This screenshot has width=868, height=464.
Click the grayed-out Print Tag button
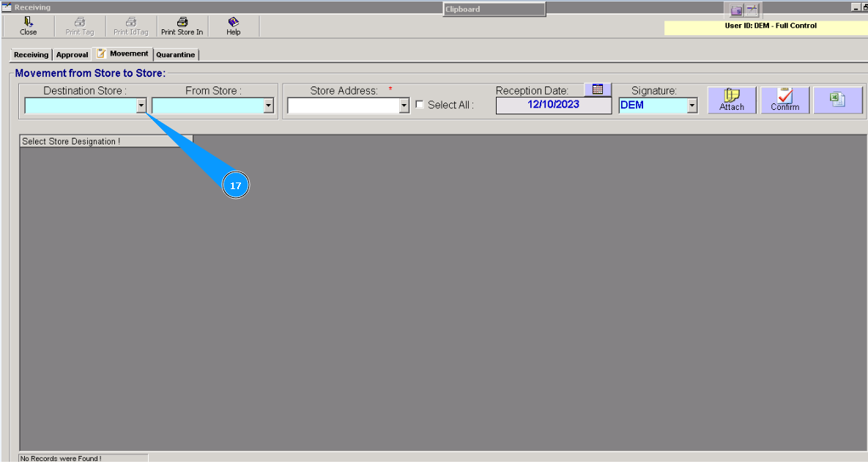pyautogui.click(x=80, y=26)
